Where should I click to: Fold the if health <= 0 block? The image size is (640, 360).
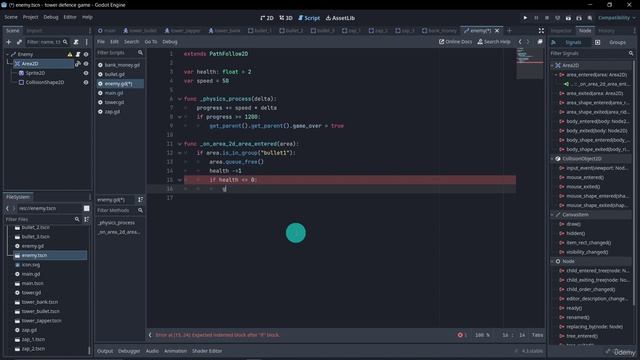tap(180, 180)
